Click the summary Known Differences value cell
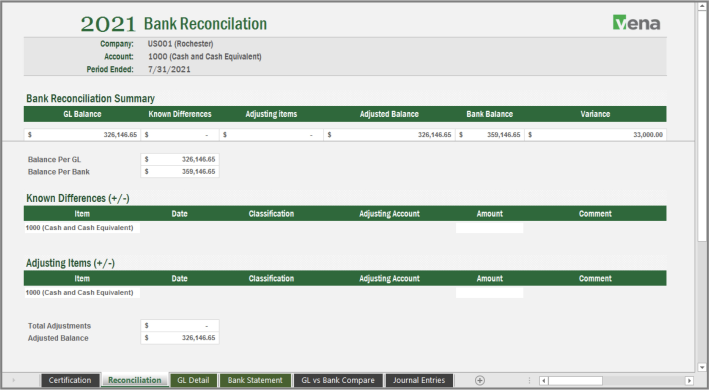 180,135
